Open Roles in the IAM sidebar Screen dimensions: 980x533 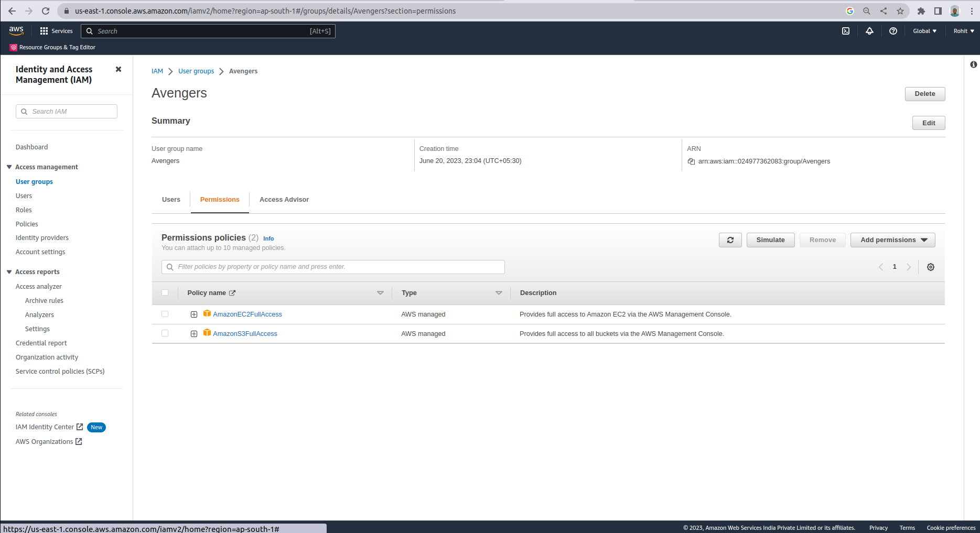click(x=24, y=210)
